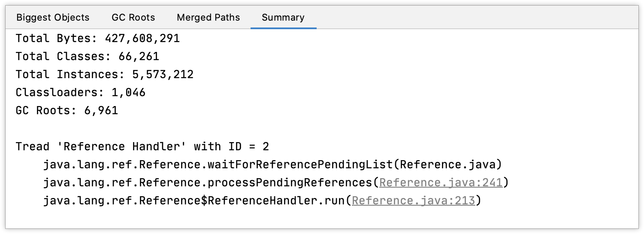Click the processPendingReferences method name
Viewport: 644px width, 234px height.
pos(290,182)
